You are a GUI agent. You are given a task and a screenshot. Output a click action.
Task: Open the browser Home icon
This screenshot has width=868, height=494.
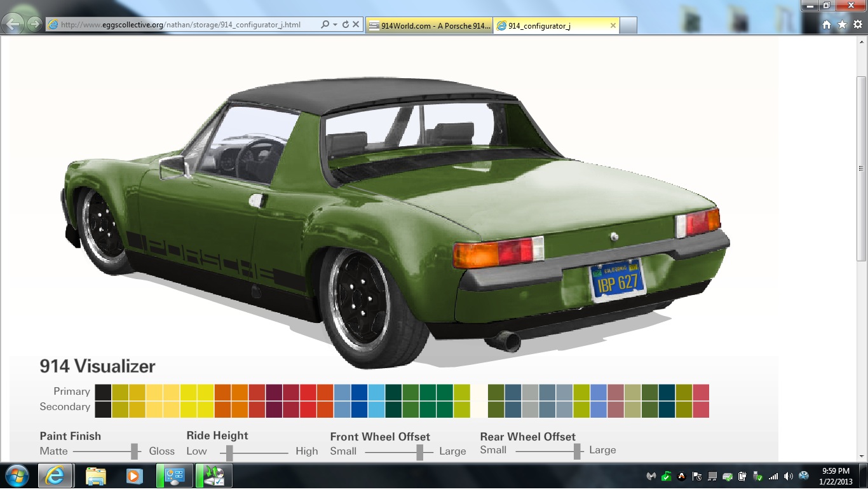[827, 25]
